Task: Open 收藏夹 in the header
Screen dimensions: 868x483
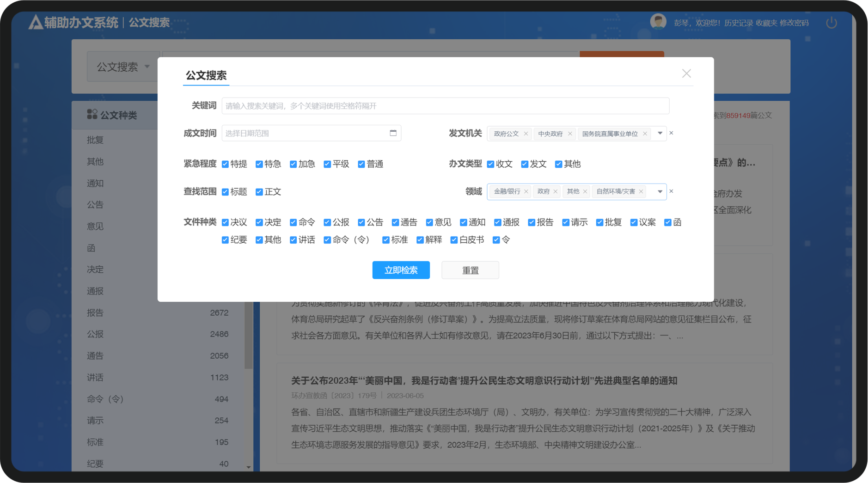Action: [x=766, y=23]
